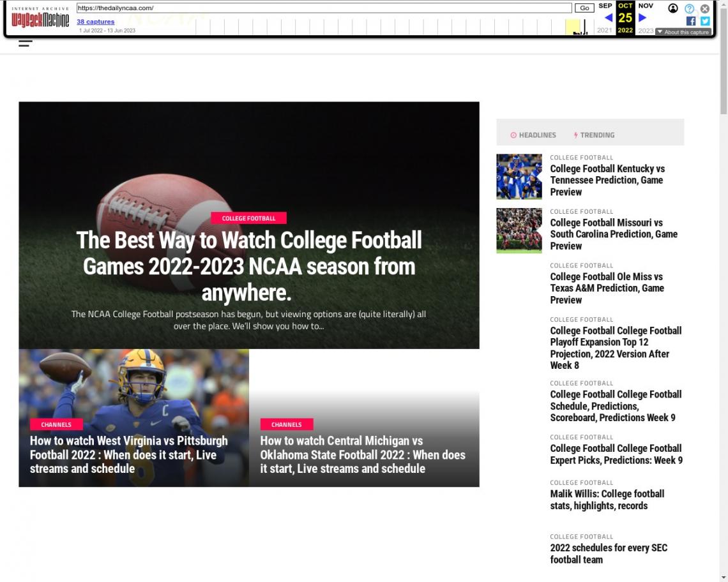Expand the About this capture panel

(x=683, y=32)
